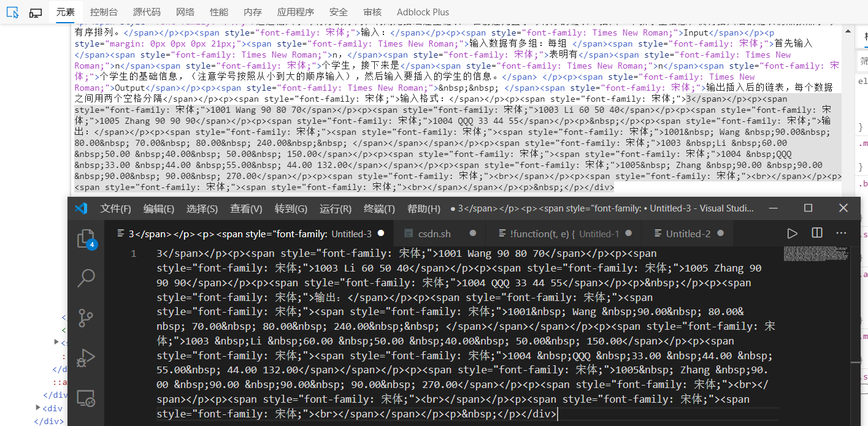This screenshot has width=868, height=426.
Task: Open the 转到(G) menu in VS Code
Action: pyautogui.click(x=291, y=208)
